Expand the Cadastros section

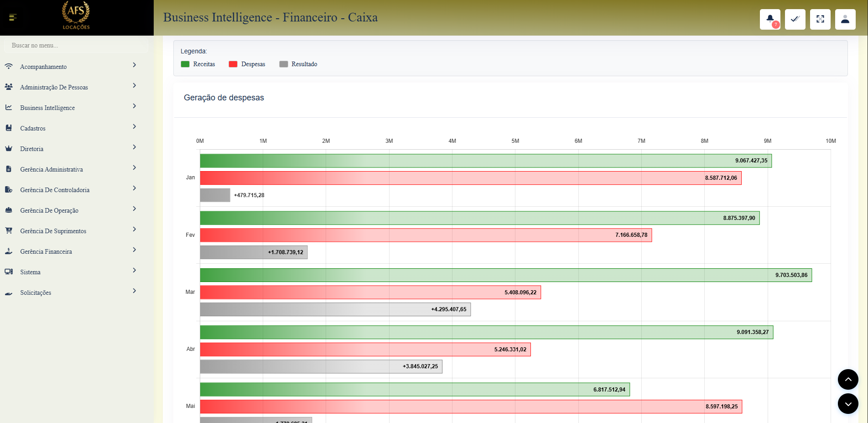(x=33, y=128)
